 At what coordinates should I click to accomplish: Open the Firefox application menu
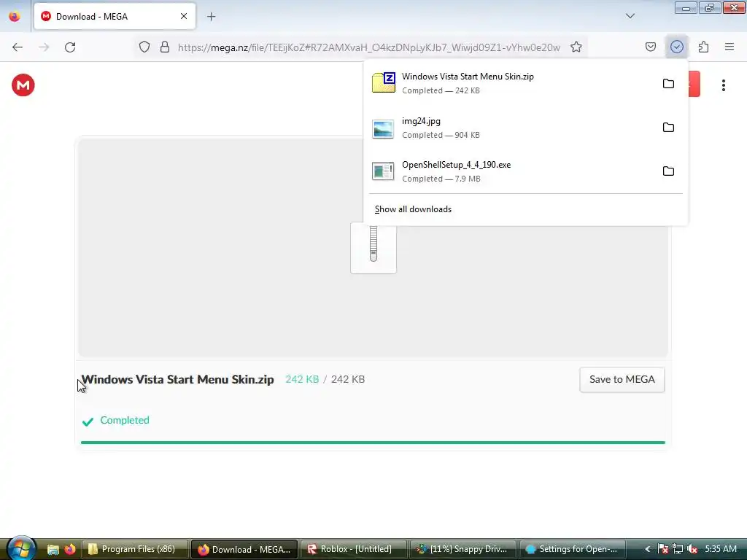[x=729, y=47]
